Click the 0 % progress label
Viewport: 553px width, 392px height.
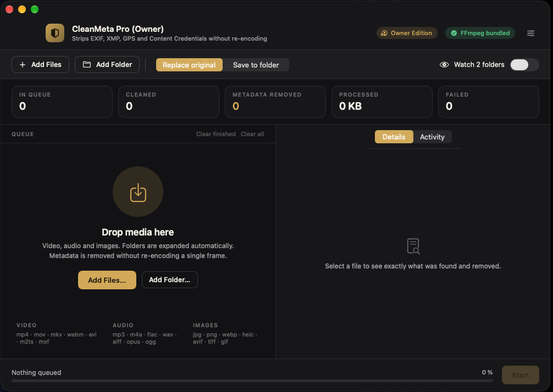pyautogui.click(x=487, y=372)
